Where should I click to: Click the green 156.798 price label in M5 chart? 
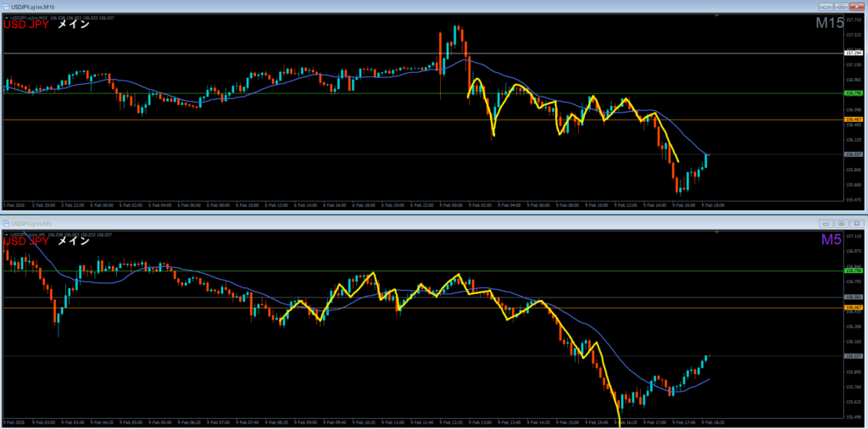854,270
